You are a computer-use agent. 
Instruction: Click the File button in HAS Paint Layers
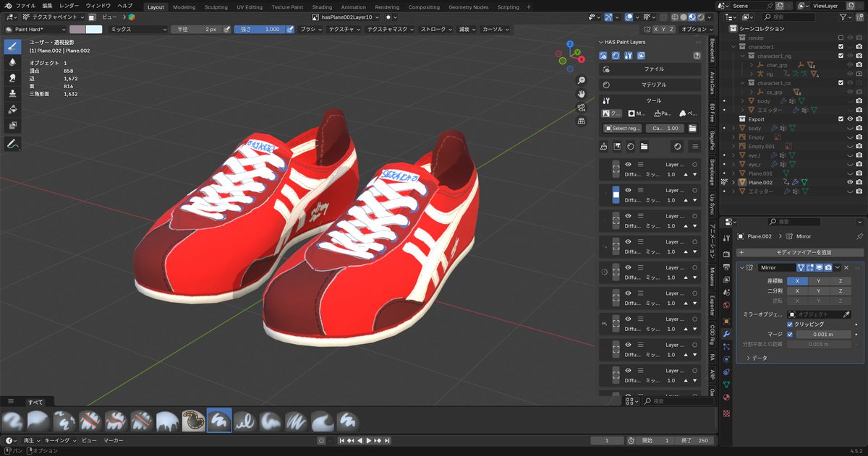click(x=650, y=69)
